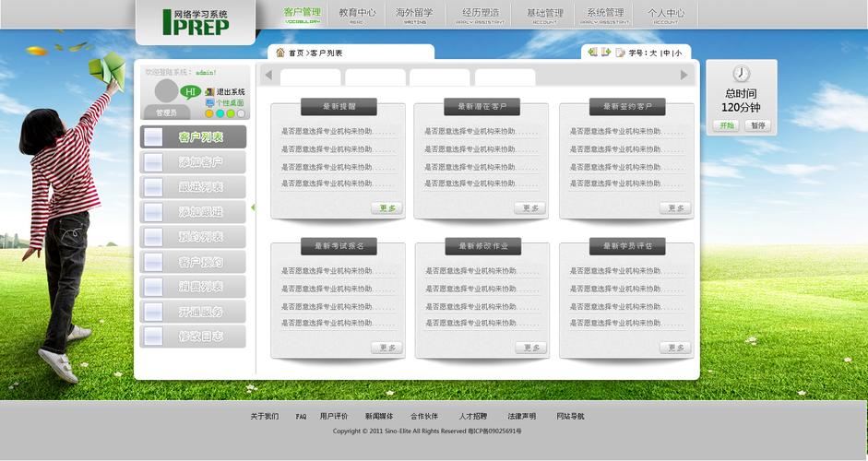Open the 系统管理 top navigation tab
The height and width of the screenshot is (461, 868).
click(x=605, y=15)
